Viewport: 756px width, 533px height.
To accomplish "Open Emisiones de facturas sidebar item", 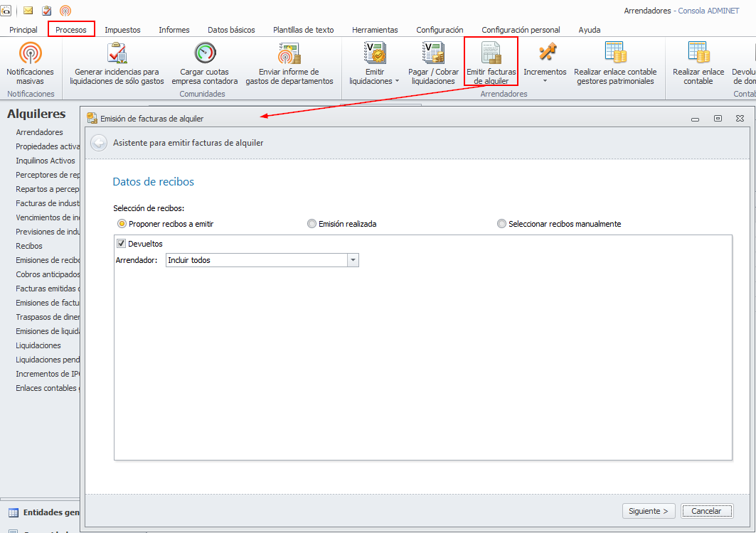I will 48,303.
